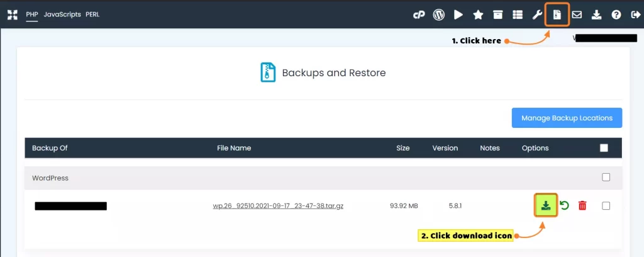Viewport: 644px width, 257px height.
Task: Click the Backups and Restore page icon
Action: [268, 72]
